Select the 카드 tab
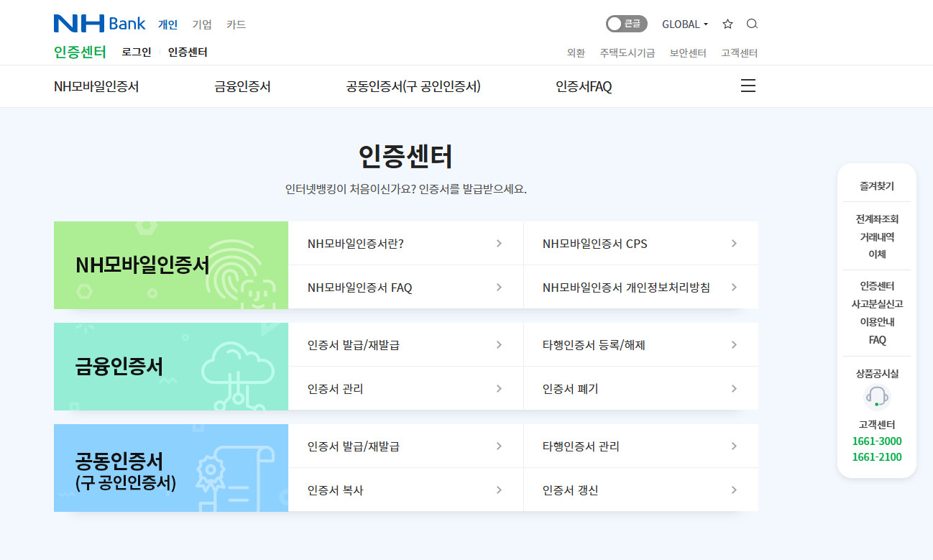The height and width of the screenshot is (560, 933). (x=236, y=24)
